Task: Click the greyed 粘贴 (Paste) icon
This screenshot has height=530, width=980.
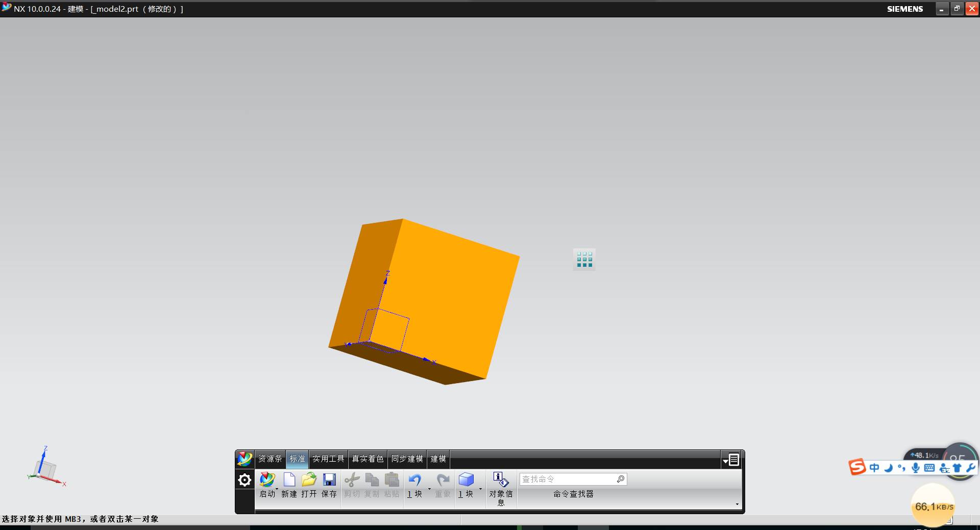Action: point(391,479)
